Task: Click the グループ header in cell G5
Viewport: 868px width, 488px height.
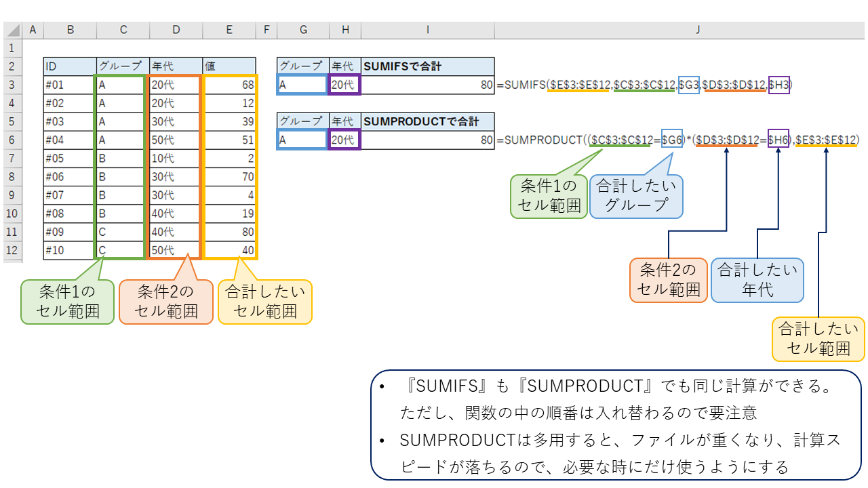Action: [x=302, y=121]
